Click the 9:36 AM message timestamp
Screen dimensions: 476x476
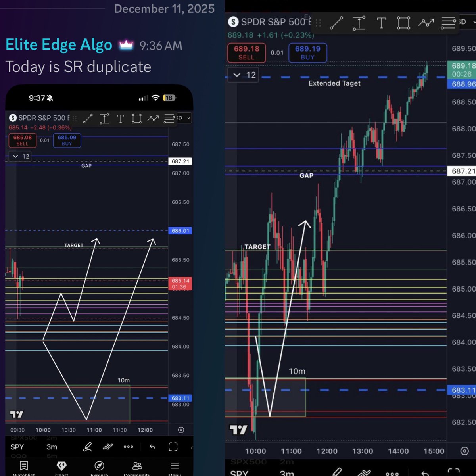[x=161, y=46]
